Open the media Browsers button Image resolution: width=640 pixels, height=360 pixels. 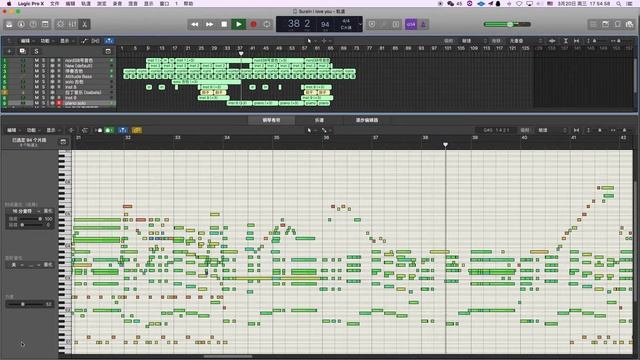point(629,24)
